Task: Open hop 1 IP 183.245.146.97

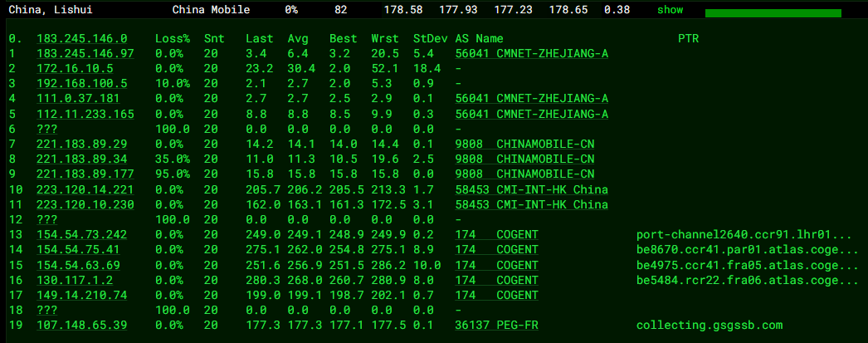Action: [85, 54]
